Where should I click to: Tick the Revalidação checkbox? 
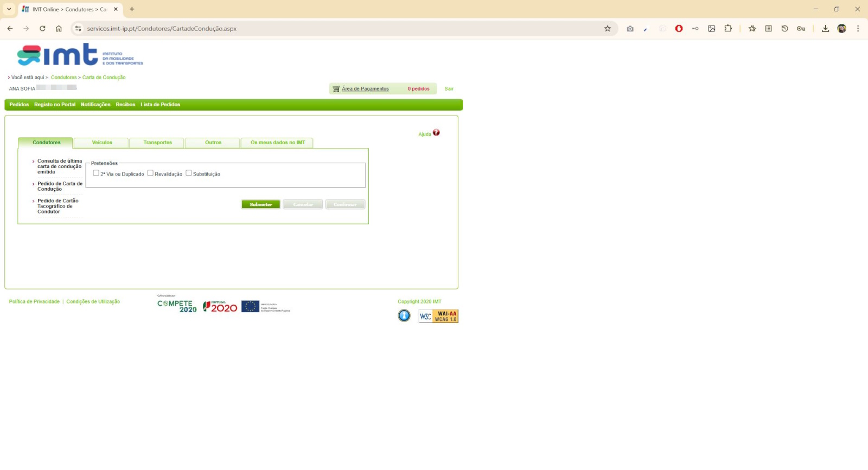(150, 173)
